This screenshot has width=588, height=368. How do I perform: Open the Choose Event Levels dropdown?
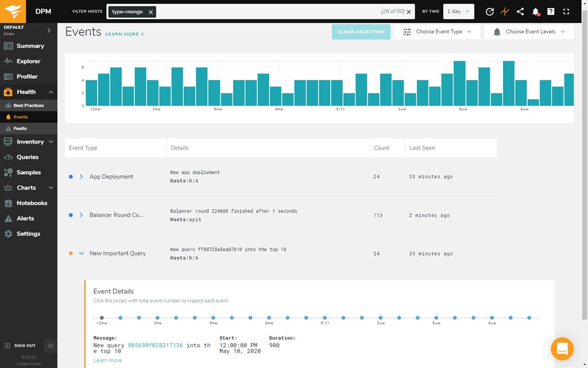click(x=528, y=32)
